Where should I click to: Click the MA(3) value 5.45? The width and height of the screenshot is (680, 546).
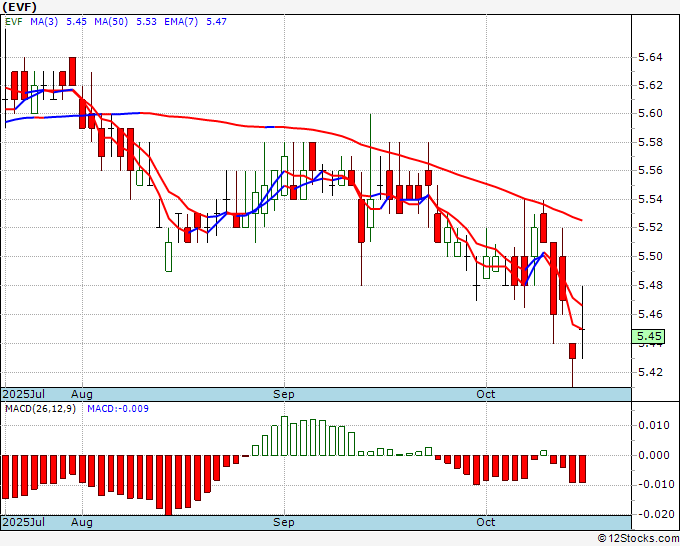click(76, 22)
